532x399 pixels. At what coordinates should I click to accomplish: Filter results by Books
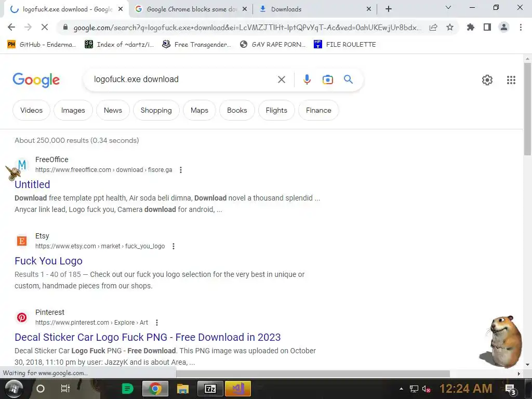point(237,110)
